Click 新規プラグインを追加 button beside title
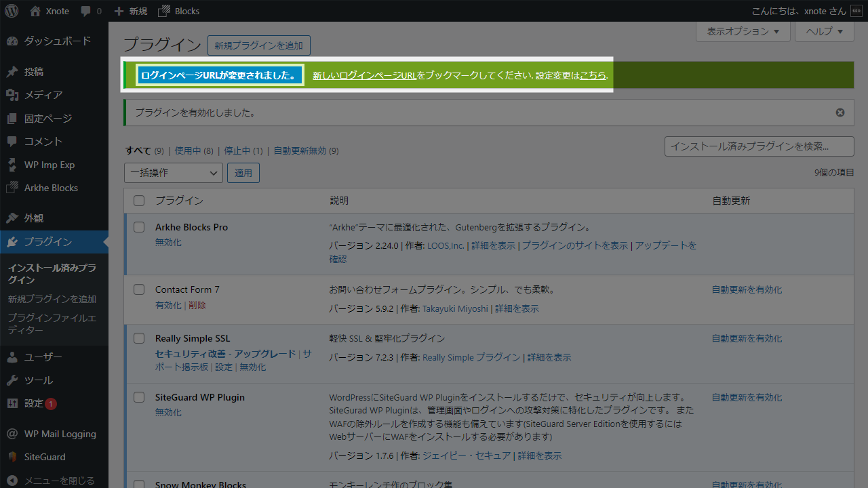The width and height of the screenshot is (868, 488). click(x=259, y=45)
